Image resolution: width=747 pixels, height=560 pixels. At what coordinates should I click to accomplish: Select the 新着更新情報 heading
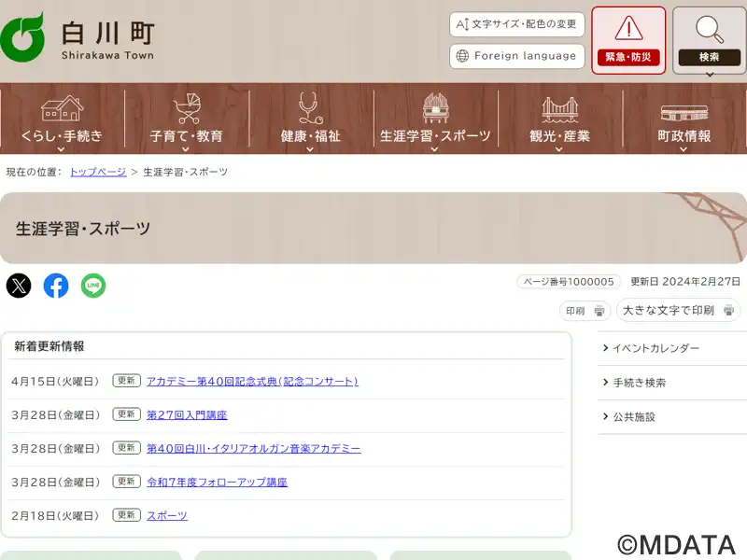click(x=49, y=346)
